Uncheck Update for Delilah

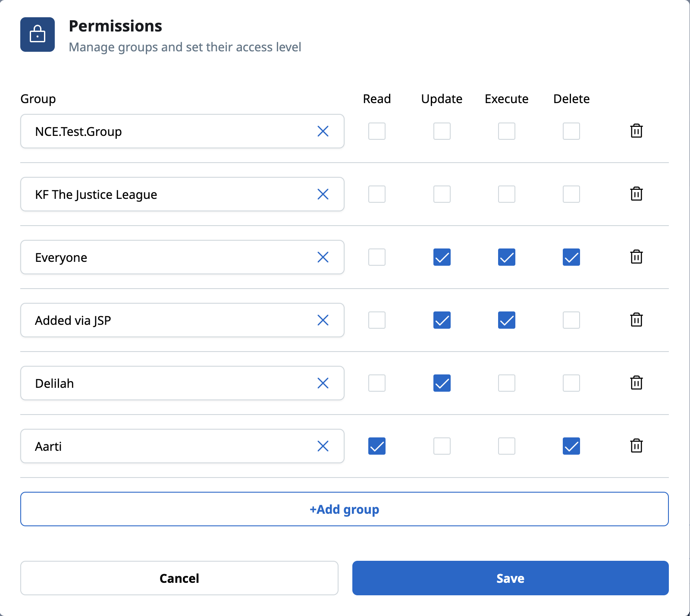point(442,383)
